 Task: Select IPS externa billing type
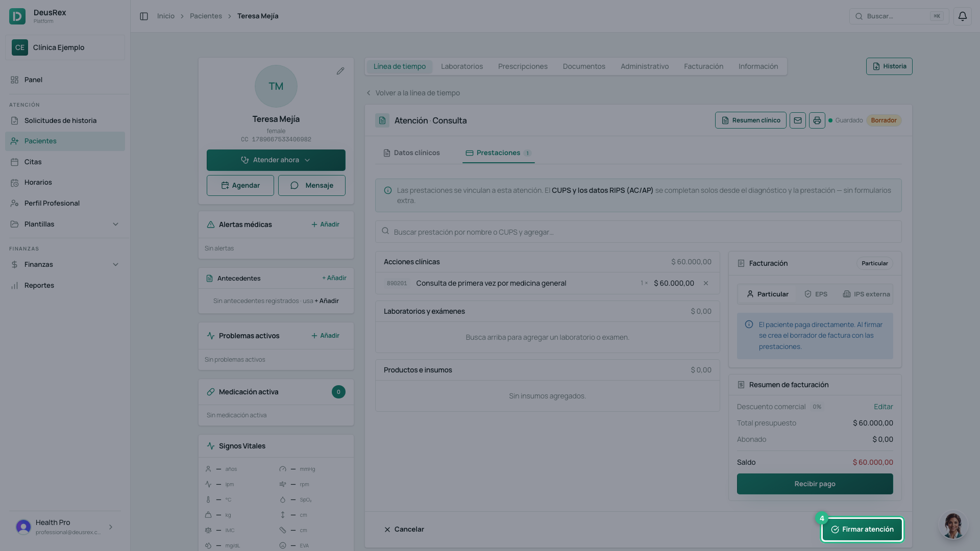866,294
